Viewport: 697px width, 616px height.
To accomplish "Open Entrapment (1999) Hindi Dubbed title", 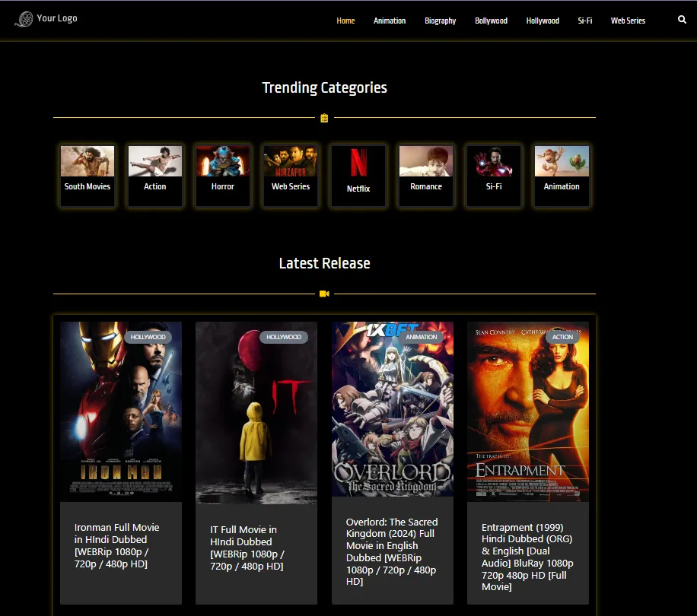I will [x=527, y=557].
